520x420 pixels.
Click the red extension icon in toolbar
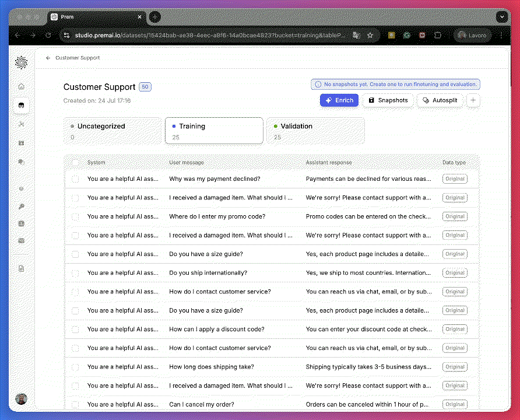coord(422,35)
